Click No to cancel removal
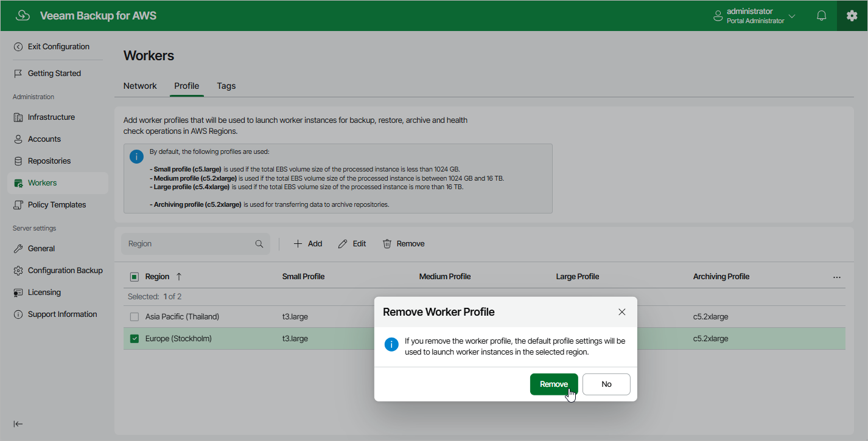Screen dimensions: 868x441 point(606,384)
